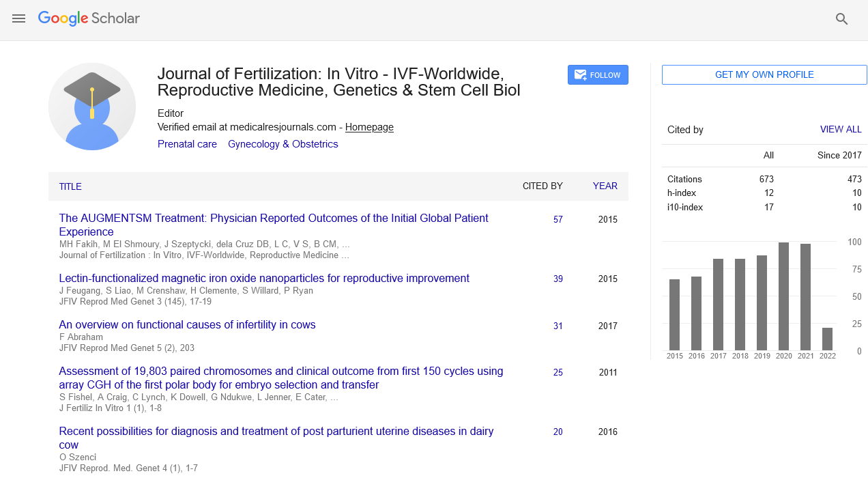Click the Google Scholar logo
Image resolution: width=868 pixels, height=478 pixels.
tap(89, 18)
